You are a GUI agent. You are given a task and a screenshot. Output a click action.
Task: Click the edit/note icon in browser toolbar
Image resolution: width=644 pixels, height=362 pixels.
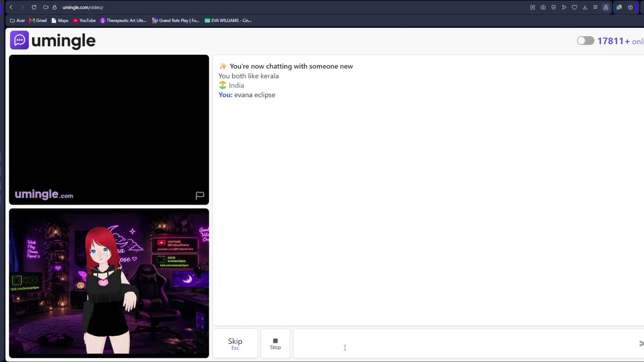tap(532, 7)
